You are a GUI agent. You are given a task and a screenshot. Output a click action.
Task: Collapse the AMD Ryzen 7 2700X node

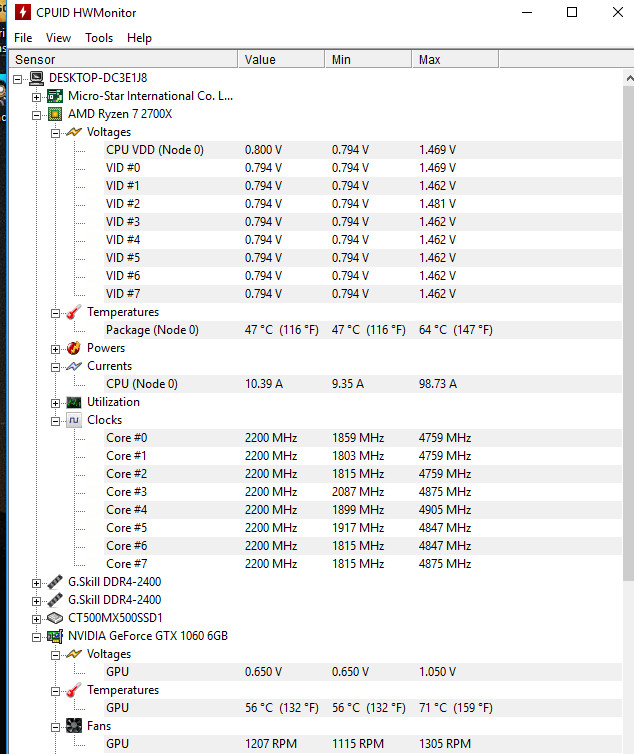click(x=37, y=115)
